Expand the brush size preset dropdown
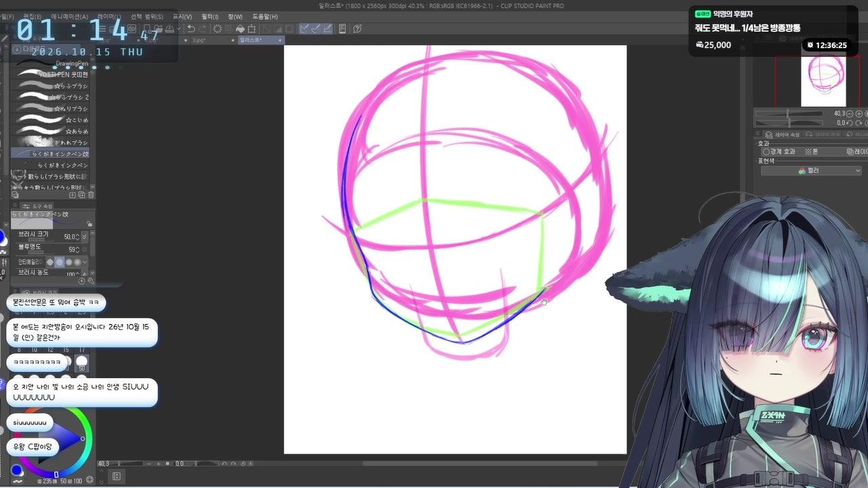The image size is (868, 488). [x=85, y=237]
